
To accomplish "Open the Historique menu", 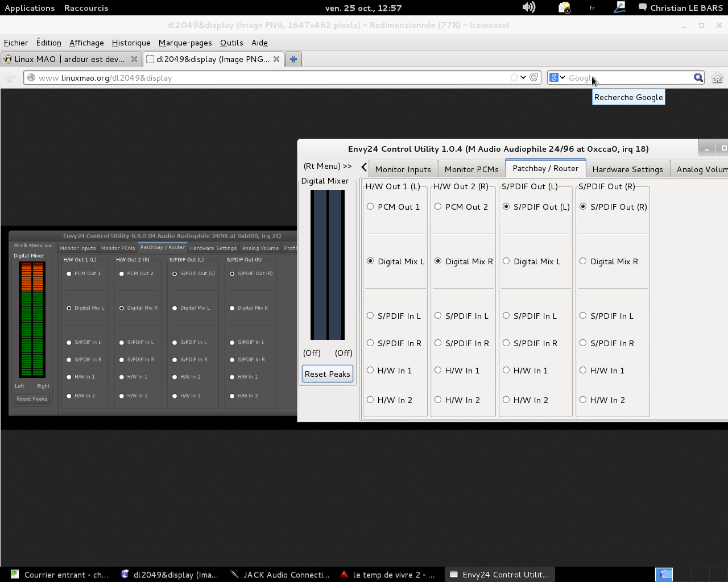I will [x=131, y=43].
